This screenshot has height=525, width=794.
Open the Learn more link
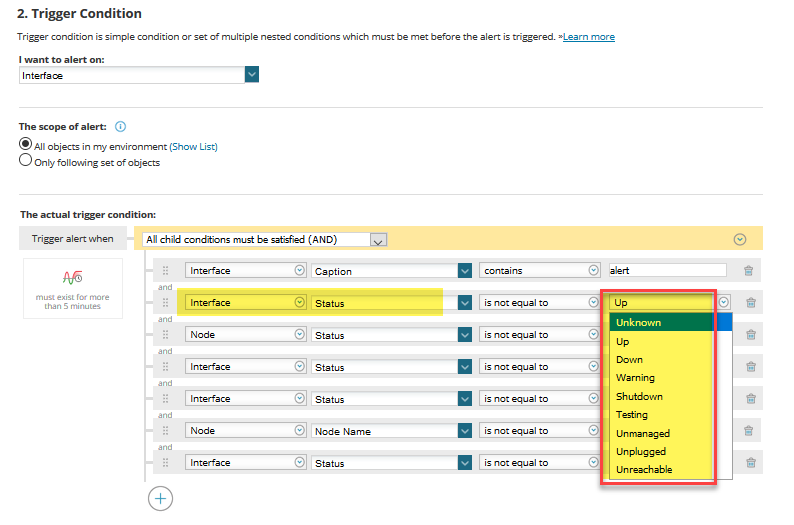point(588,36)
